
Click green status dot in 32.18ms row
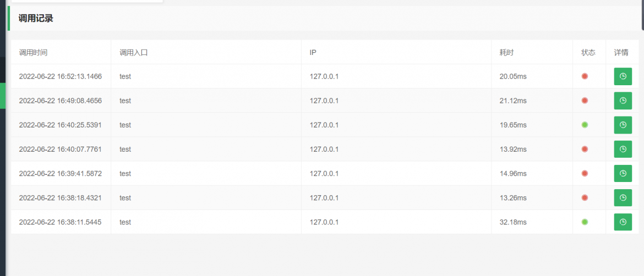585,222
